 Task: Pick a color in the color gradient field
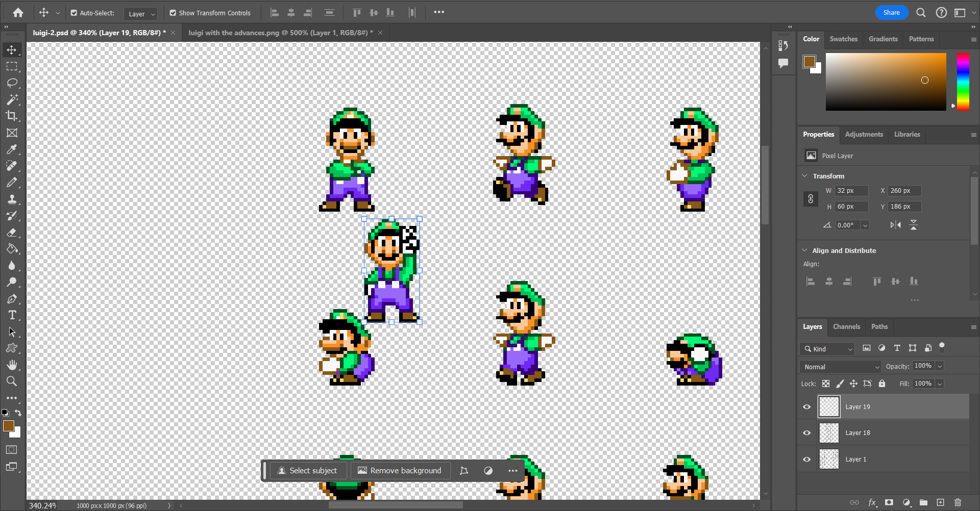click(886, 82)
